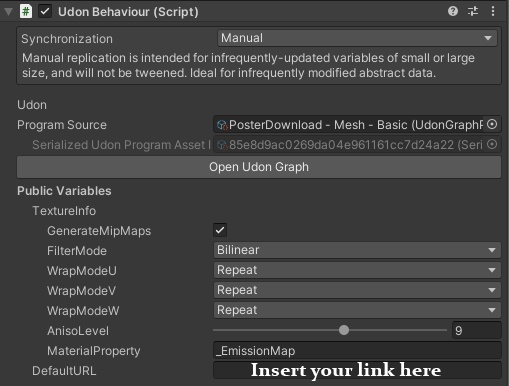This screenshot has height=386, width=509.
Task: Click the Manual replication description text
Action: [248, 65]
